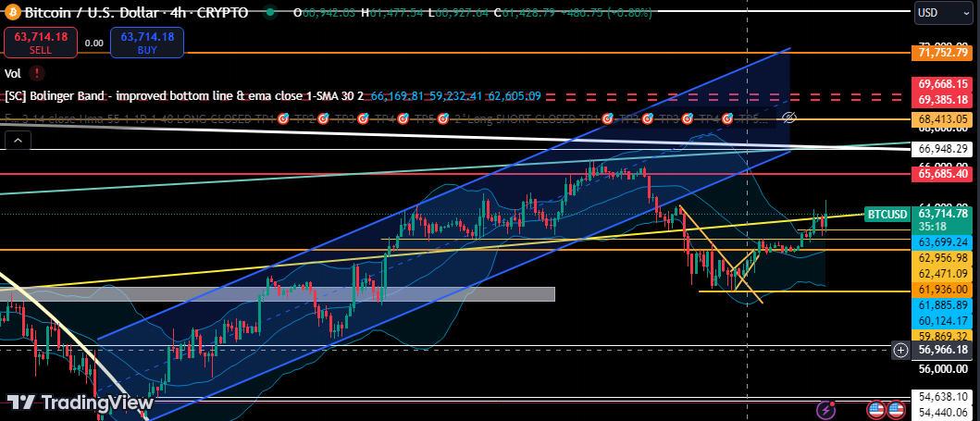The height and width of the screenshot is (421, 980).
Task: Click the BTCUSD current price label
Action: coord(886,214)
